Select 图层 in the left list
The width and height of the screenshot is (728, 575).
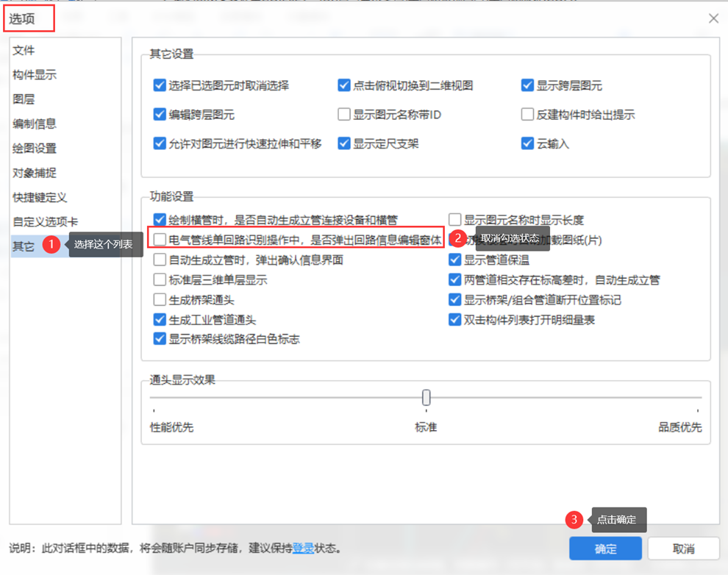coord(24,99)
